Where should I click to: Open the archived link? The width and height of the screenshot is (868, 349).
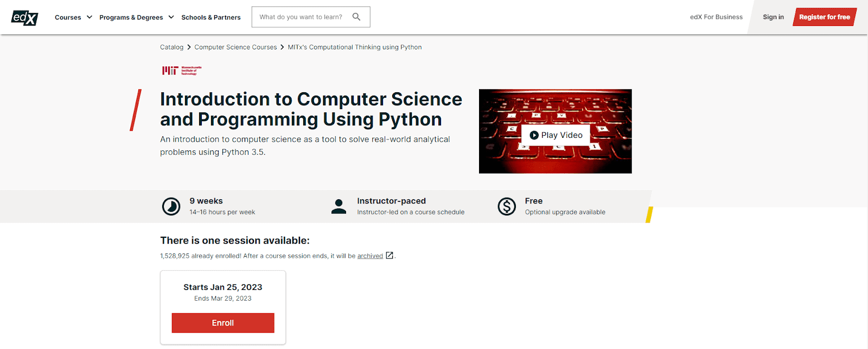370,256
